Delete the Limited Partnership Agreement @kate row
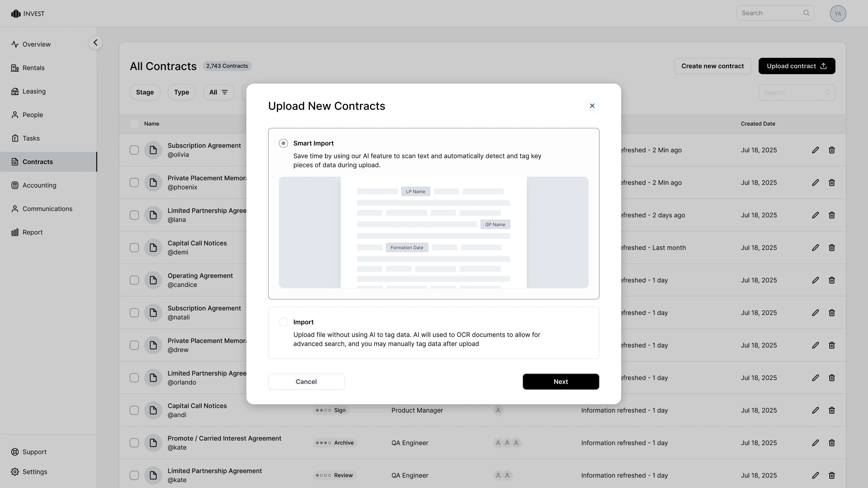868x488 pixels. [832, 475]
